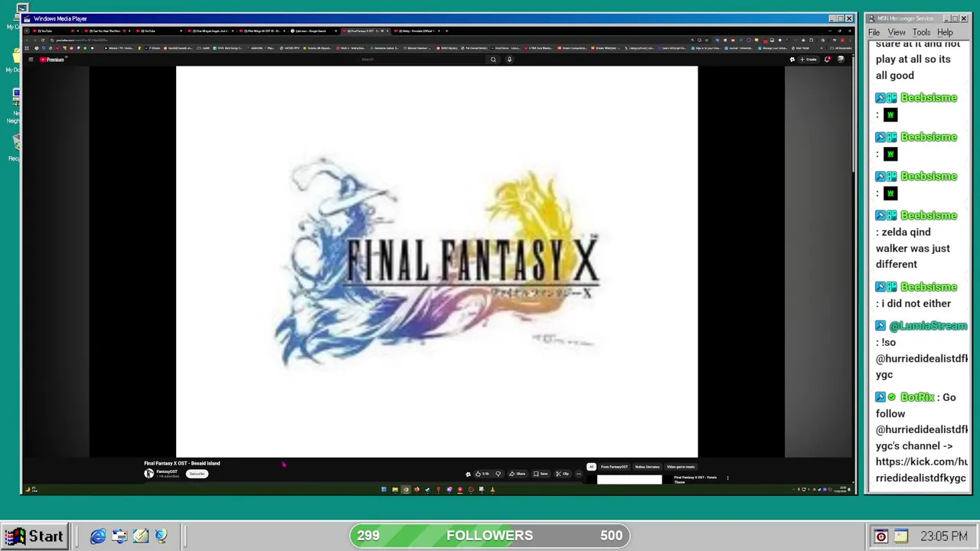Like the video with thumbs up
The image size is (980, 551).
(482, 474)
